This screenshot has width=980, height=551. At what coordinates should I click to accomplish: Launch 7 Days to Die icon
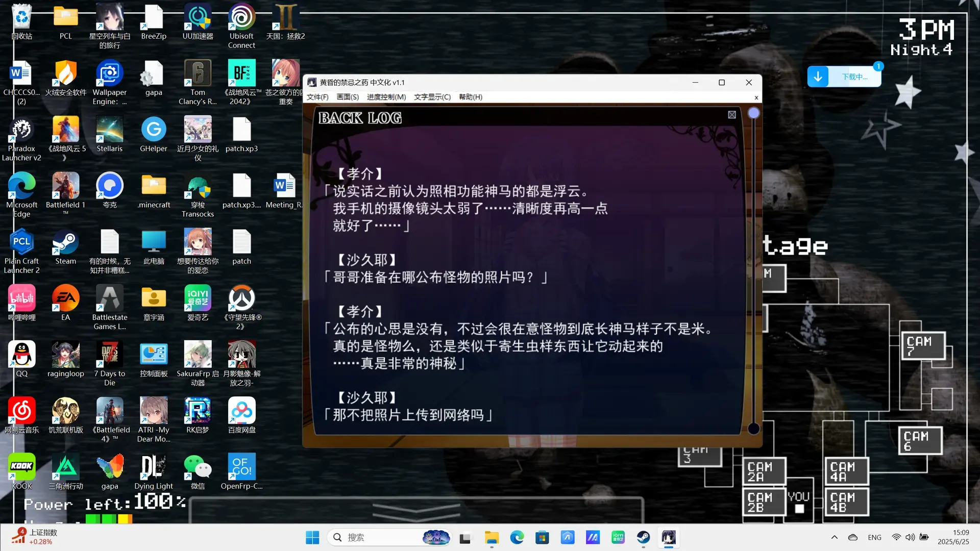click(x=109, y=363)
